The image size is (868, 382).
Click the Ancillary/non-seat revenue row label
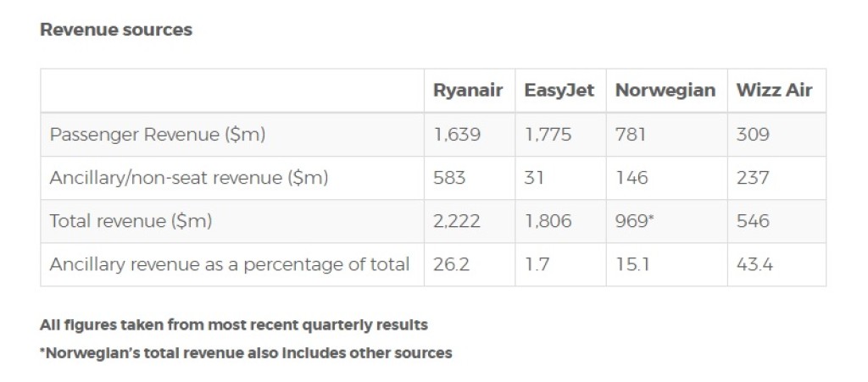[x=189, y=178]
